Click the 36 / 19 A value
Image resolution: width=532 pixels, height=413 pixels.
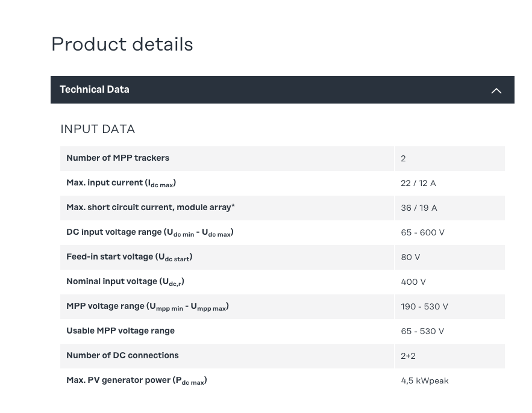(x=419, y=208)
